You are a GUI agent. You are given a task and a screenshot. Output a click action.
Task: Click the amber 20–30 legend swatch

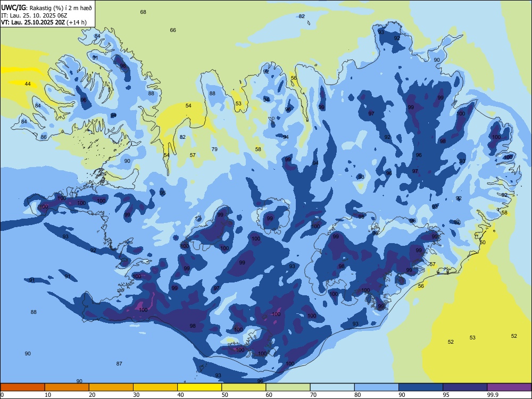tap(111, 387)
